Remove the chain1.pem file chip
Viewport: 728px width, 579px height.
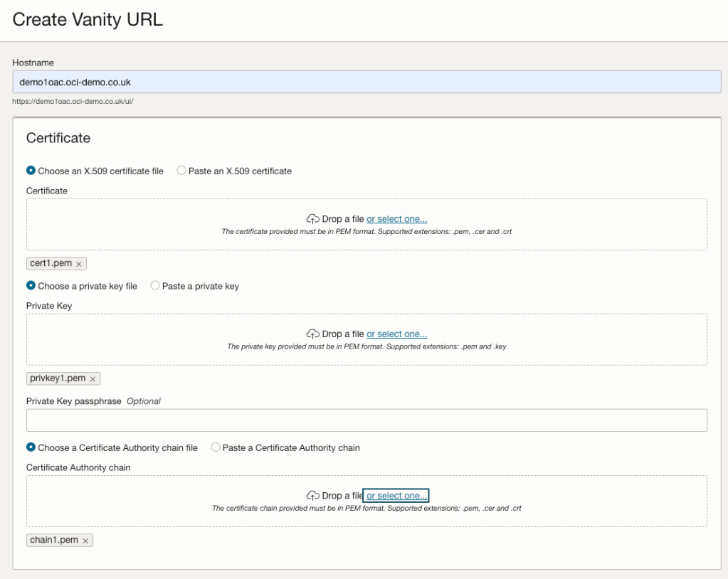(85, 541)
